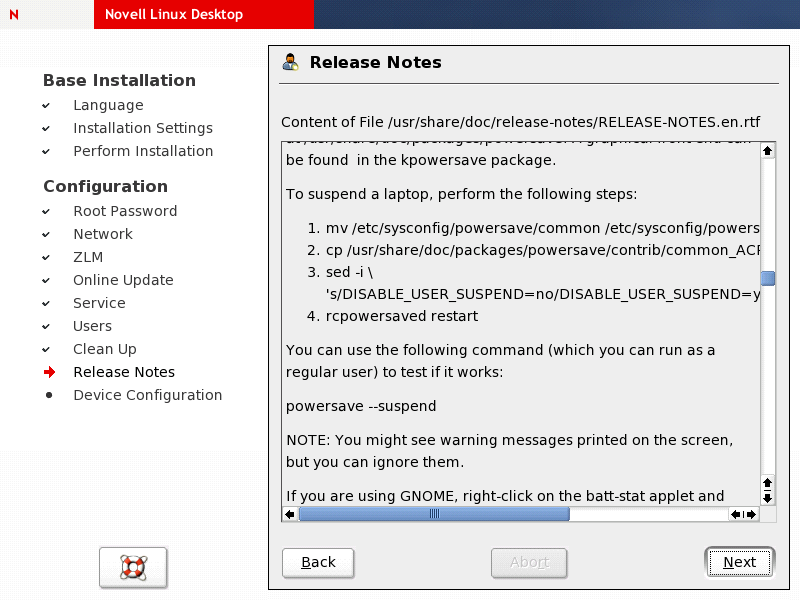Viewport: 800px width, 600px height.
Task: Click the left arrow near horizontal scrollbar end
Action: click(x=736, y=514)
